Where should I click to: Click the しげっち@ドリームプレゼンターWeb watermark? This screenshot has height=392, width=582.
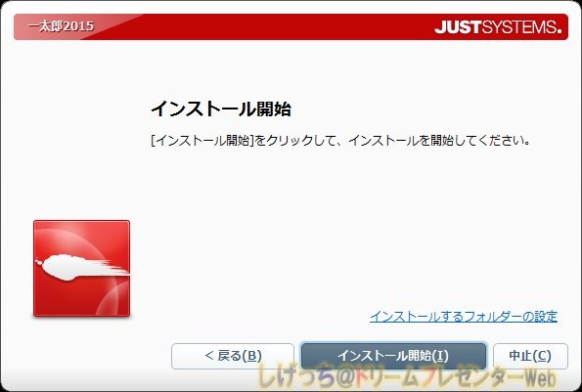pos(406,377)
